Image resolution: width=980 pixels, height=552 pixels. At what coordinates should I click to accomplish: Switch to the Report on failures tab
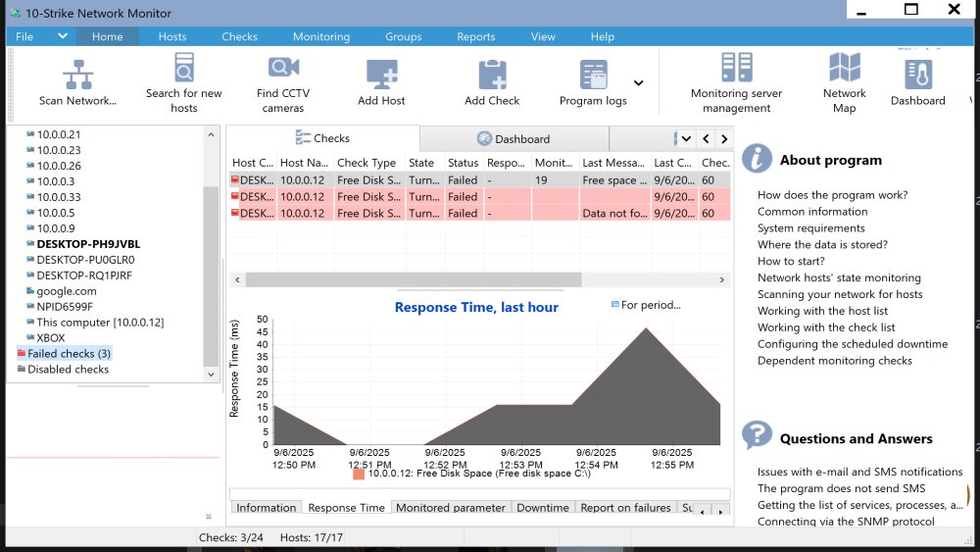tap(625, 508)
